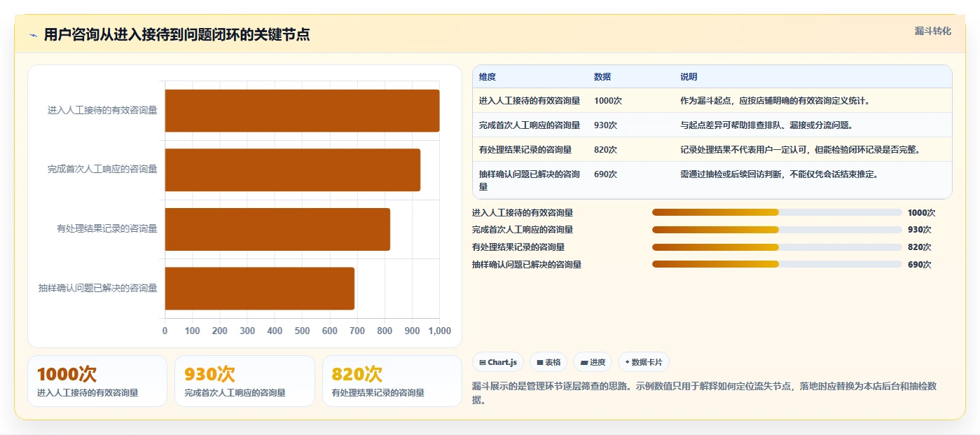Image resolution: width=980 pixels, height=435 pixels.
Task: Click the 漏斗转化 tag in the header
Action: [x=932, y=32]
